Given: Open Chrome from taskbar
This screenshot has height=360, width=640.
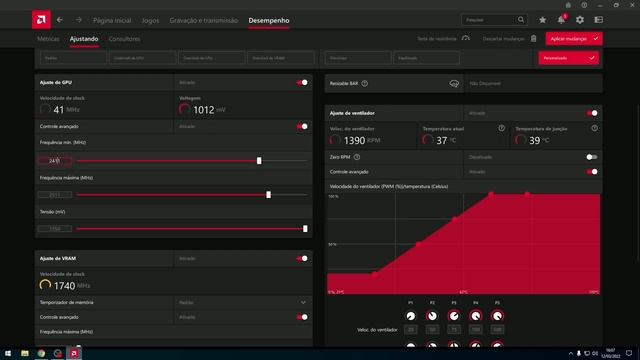Looking at the screenshot, I should pyautogui.click(x=41, y=353).
